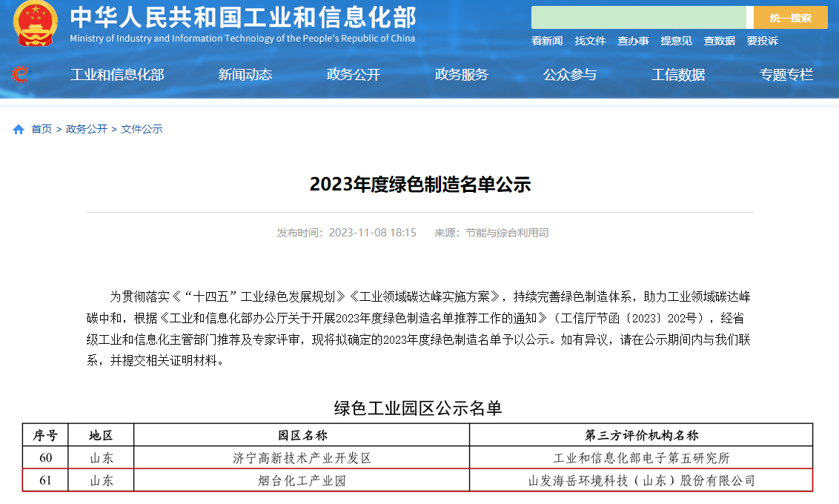This screenshot has width=839, height=504.
Task: Click the 找文件 quick link
Action: tap(590, 42)
